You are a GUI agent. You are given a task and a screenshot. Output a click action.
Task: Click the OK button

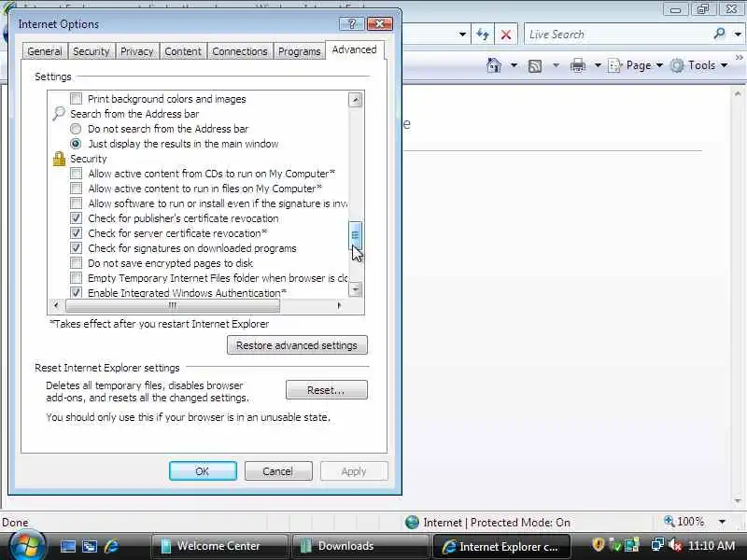[x=203, y=471]
